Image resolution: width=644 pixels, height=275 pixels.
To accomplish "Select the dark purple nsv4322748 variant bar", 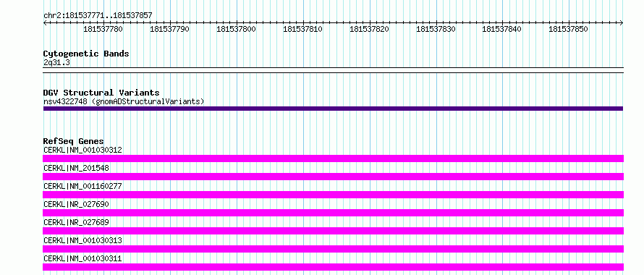I will pyautogui.click(x=333, y=109).
